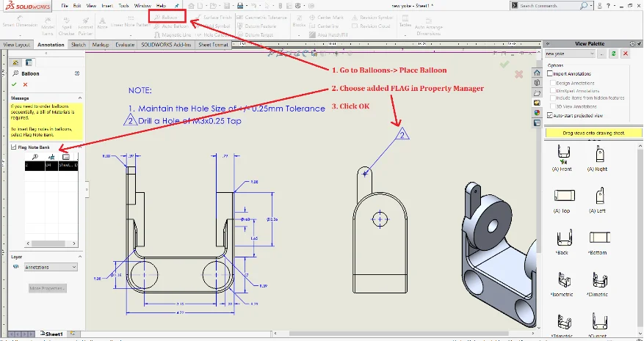The image size is (644, 341).
Task: Click the Auto Balloon tool
Action: point(170,25)
